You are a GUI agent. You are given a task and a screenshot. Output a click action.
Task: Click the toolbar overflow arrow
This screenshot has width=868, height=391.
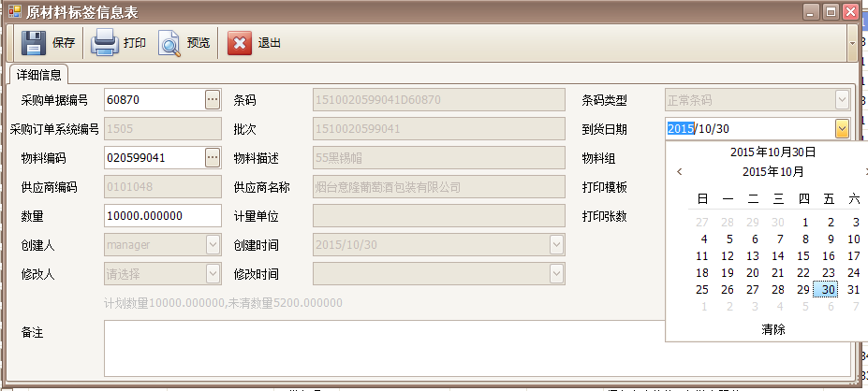click(852, 43)
